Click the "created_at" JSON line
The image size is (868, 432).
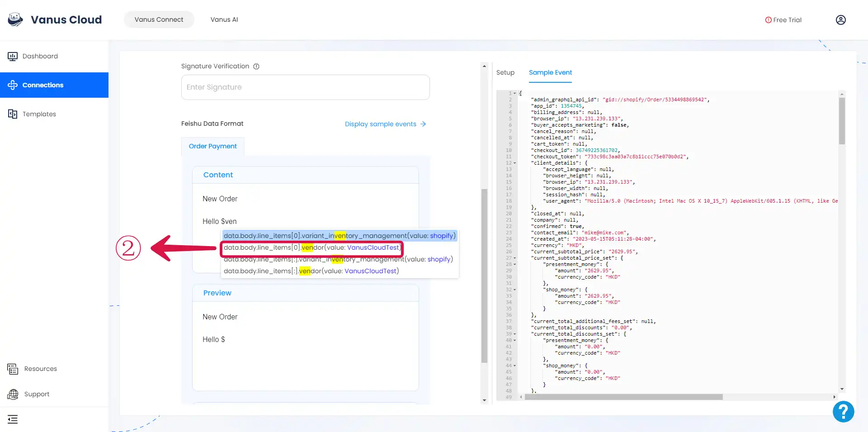pos(593,239)
